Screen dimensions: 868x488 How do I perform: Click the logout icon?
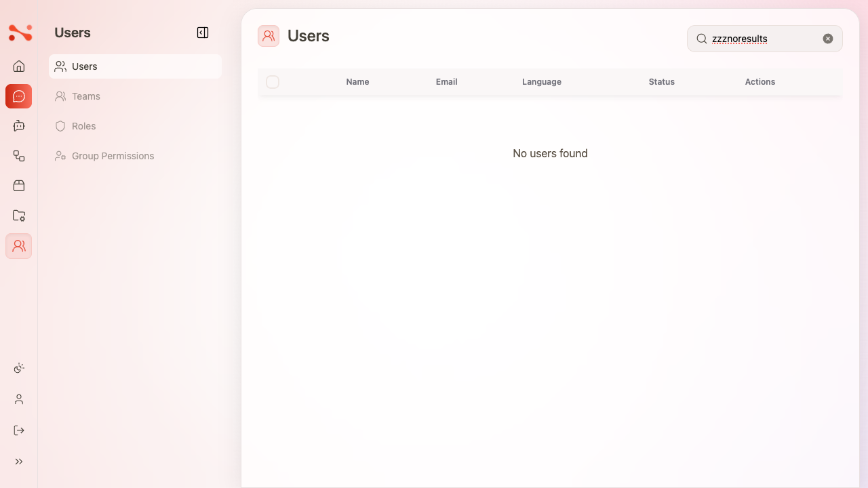[19, 430]
